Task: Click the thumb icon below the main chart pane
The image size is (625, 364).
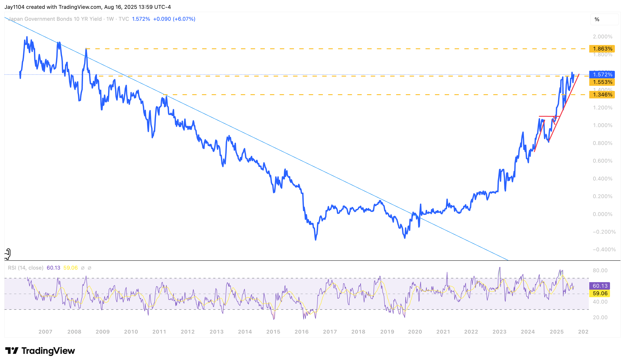Action: pyautogui.click(x=8, y=253)
